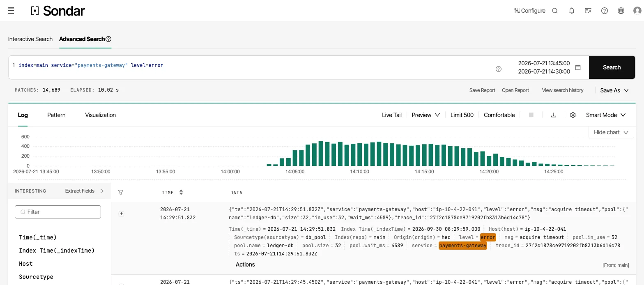Open the Configure settings
The image size is (644, 285).
click(530, 11)
